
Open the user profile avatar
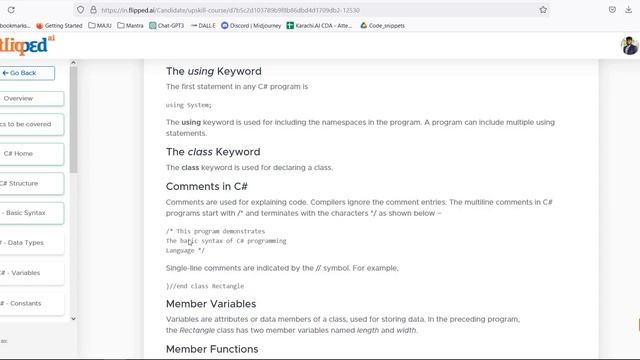[x=630, y=45]
